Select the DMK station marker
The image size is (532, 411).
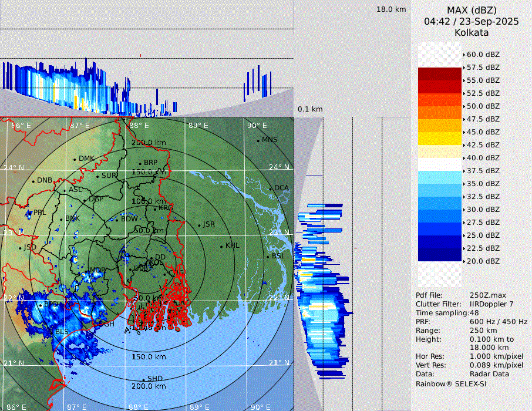coord(75,159)
